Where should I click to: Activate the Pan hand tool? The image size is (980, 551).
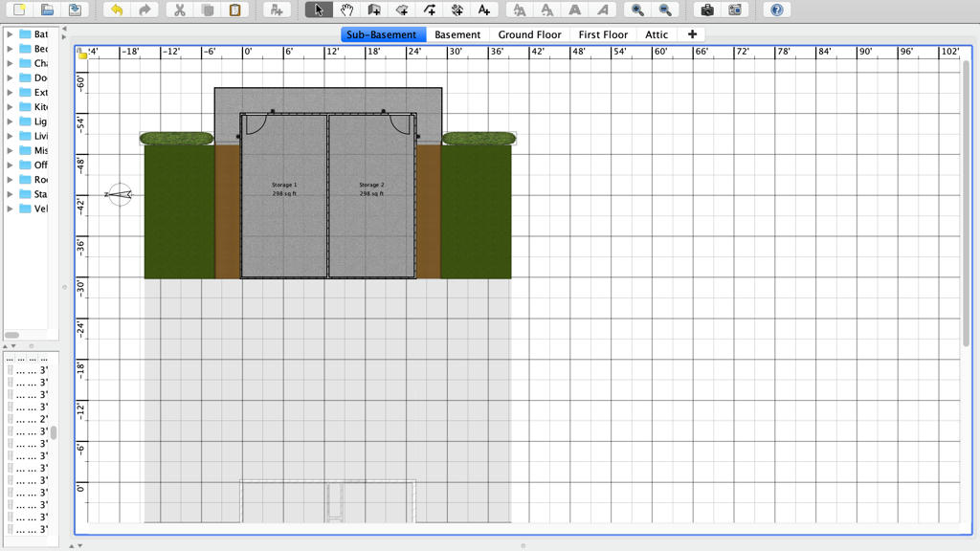tap(346, 10)
